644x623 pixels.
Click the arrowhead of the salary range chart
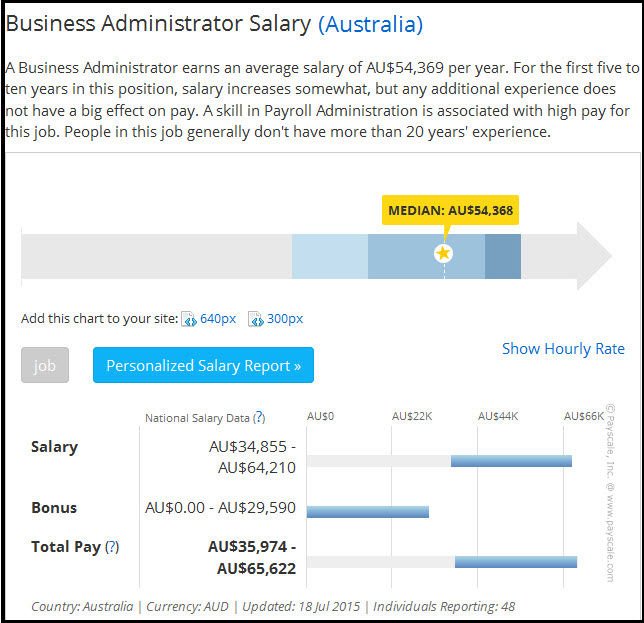click(594, 256)
